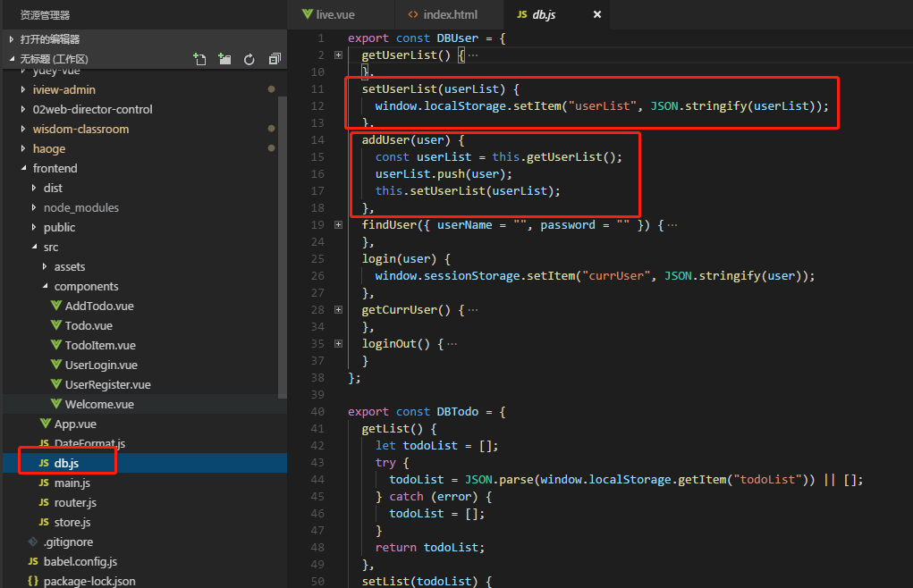Viewport: 913px width, 588px height.
Task: Expand the node_modules folder
Action: 80,207
